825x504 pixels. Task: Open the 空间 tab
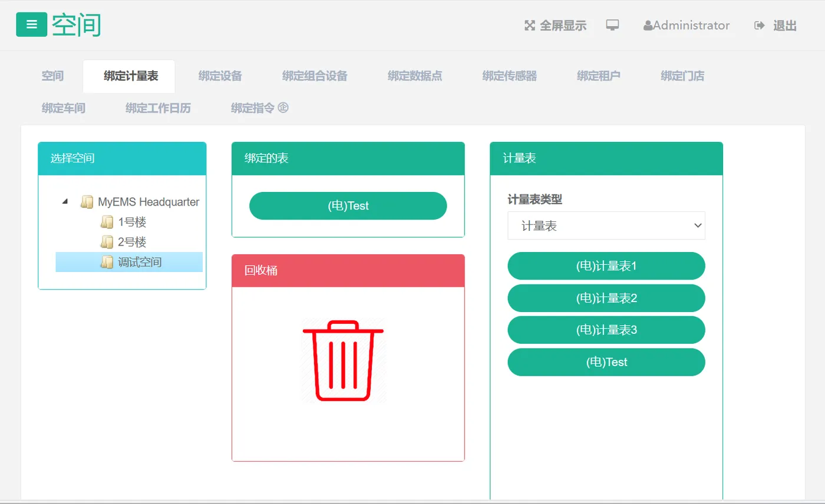(52, 75)
